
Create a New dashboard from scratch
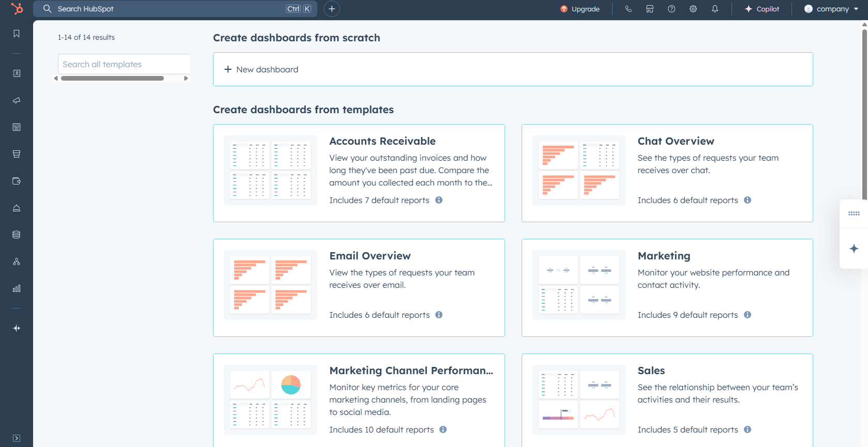click(x=513, y=69)
